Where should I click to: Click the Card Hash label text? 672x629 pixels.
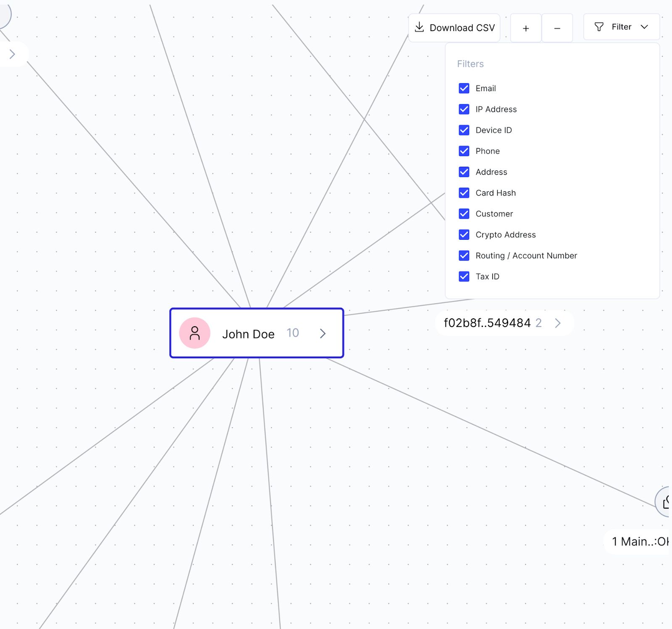(496, 193)
